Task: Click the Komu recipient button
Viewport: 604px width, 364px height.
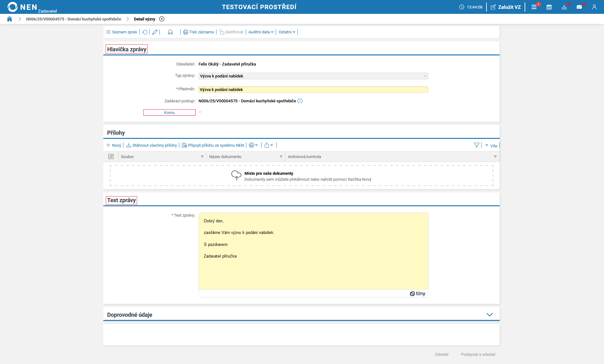Action: [x=170, y=112]
